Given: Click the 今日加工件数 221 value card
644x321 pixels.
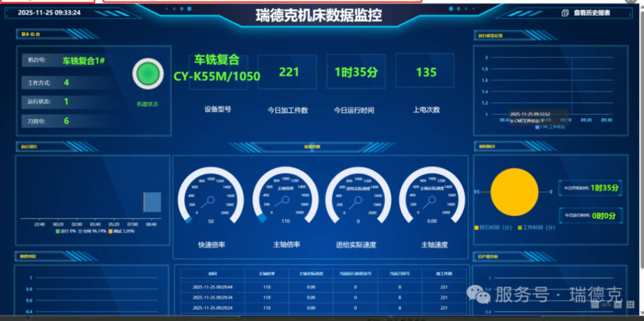Looking at the screenshot, I should point(289,72).
